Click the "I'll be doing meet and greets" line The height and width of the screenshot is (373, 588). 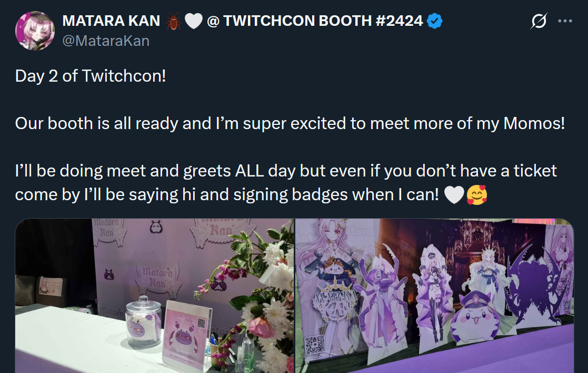coord(286,171)
